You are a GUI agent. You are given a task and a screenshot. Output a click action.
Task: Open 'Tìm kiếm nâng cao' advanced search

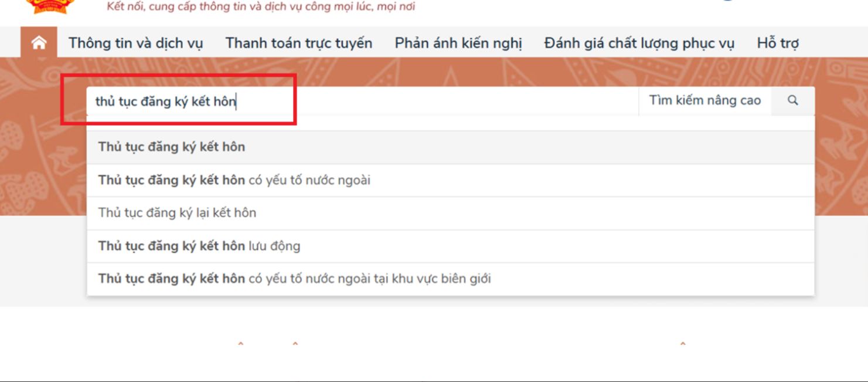706,100
